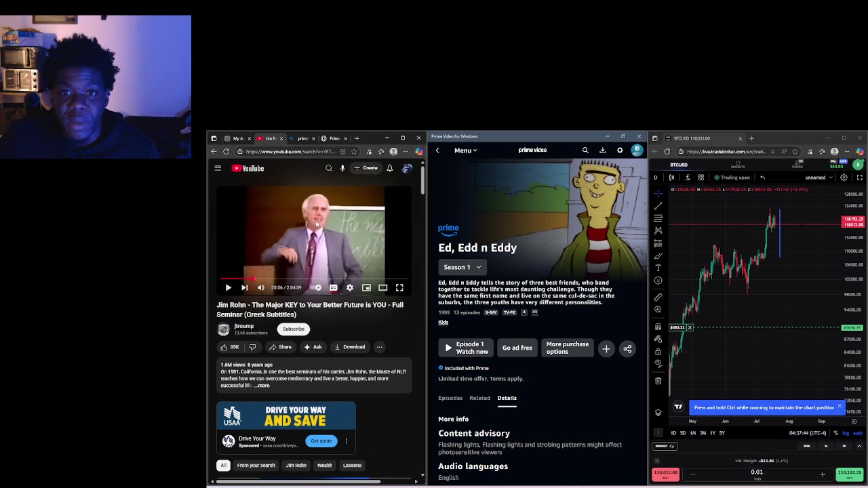Viewport: 868px width, 488px height.
Task: Switch to Episodes tab in Prime Video
Action: [x=450, y=398]
